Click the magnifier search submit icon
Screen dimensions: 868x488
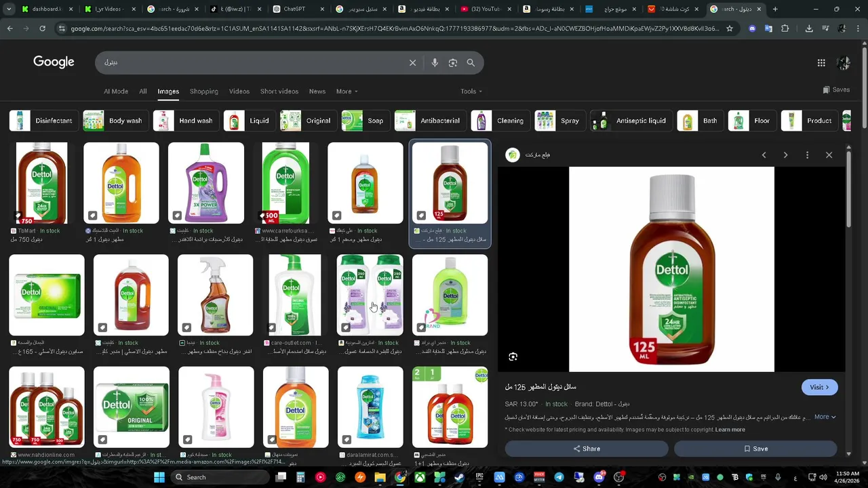471,62
